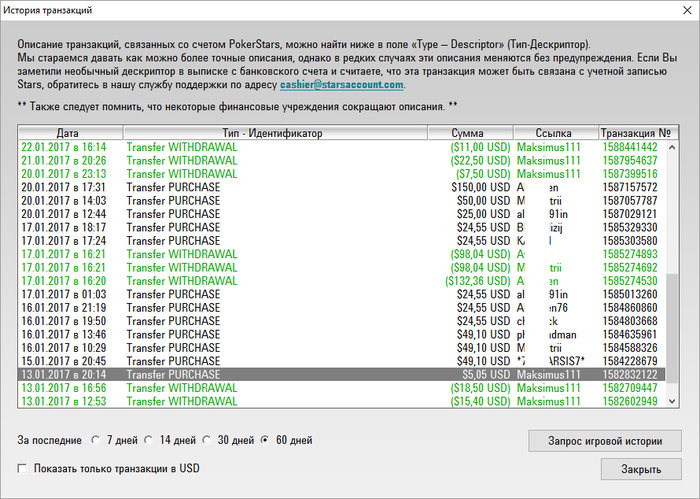Select the 16.01.2017 в 21:19 row
This screenshot has width=700, height=499.
coord(342,308)
